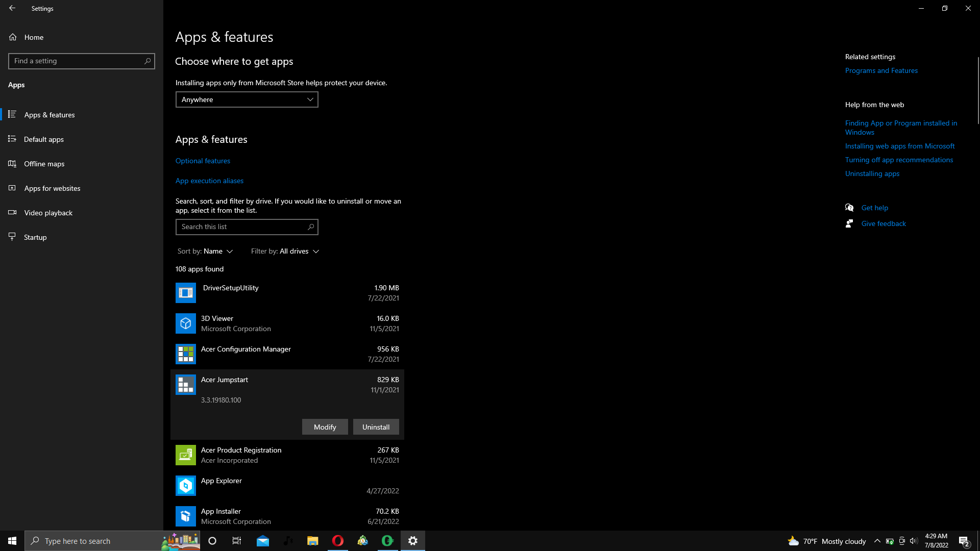This screenshot has height=551, width=980.
Task: Open the Startup settings page
Action: 35,237
